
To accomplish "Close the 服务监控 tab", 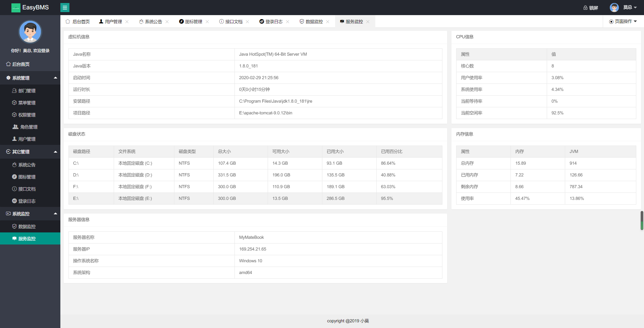I will 368,21.
